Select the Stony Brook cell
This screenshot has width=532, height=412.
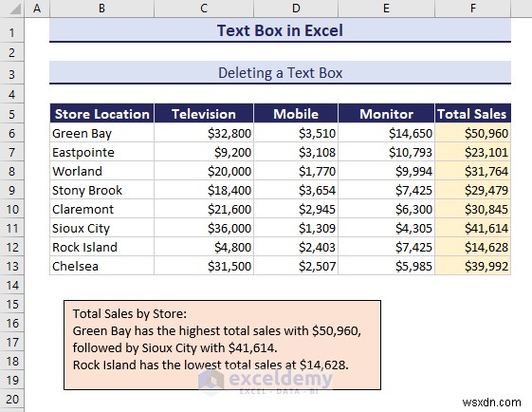pyautogui.click(x=101, y=190)
